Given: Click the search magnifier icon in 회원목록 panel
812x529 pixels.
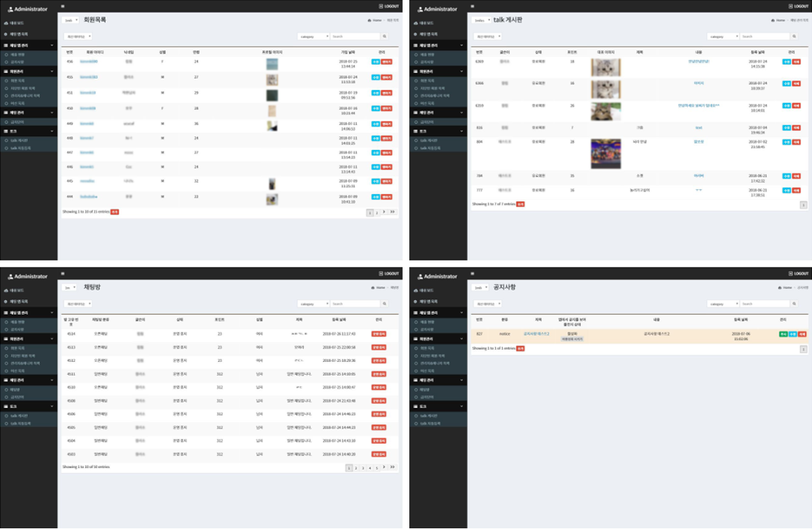Looking at the screenshot, I should [x=384, y=37].
